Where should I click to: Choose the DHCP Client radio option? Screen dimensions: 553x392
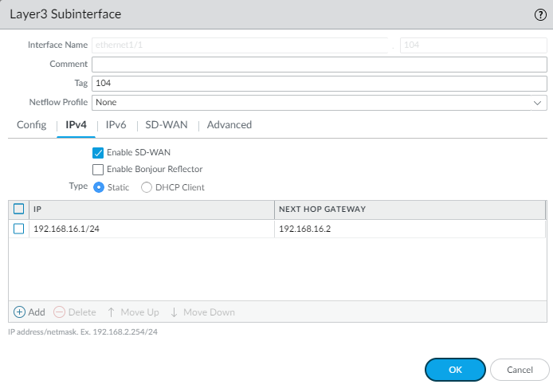[x=147, y=187]
